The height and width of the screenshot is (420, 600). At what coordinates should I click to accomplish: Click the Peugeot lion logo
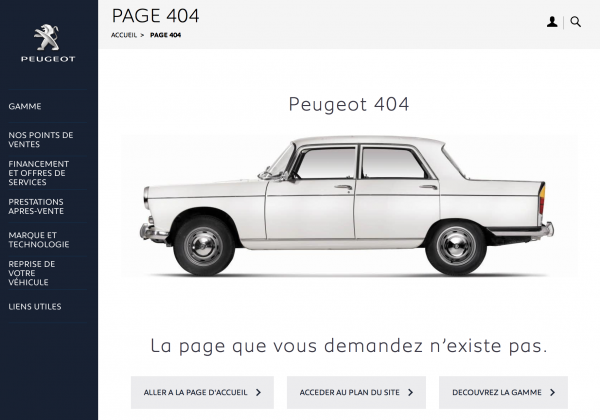coord(48,43)
